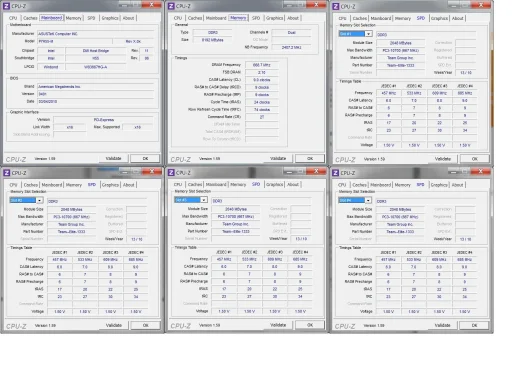Click the PCI-Express graphic interface version field
527x384 pixels.
tap(104, 120)
